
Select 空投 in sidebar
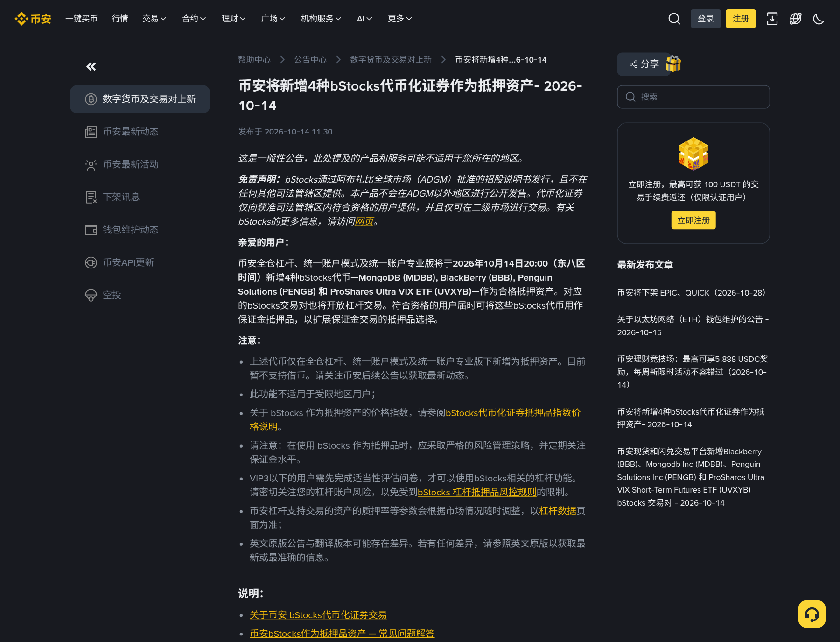[x=140, y=295]
